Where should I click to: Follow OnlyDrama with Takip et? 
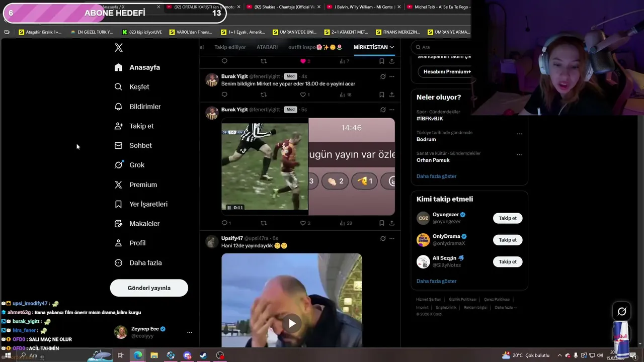pyautogui.click(x=508, y=240)
